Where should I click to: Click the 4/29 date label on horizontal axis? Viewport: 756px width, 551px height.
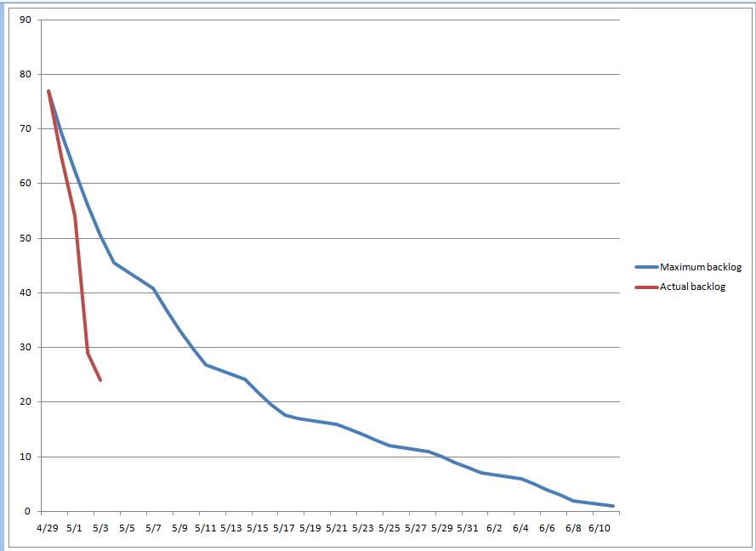(x=48, y=528)
